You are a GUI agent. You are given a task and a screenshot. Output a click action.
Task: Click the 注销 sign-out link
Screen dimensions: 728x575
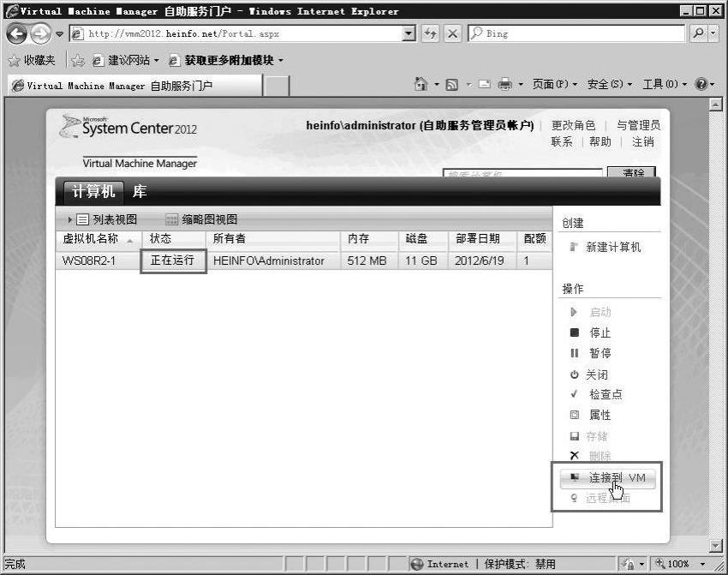click(x=643, y=141)
